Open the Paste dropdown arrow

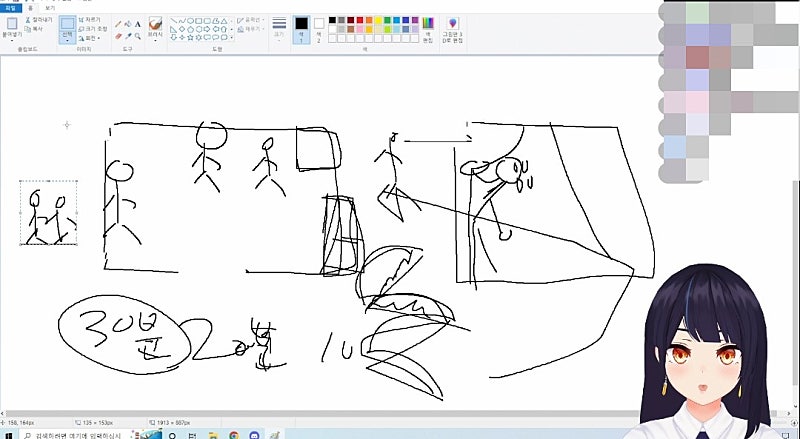coord(12,41)
